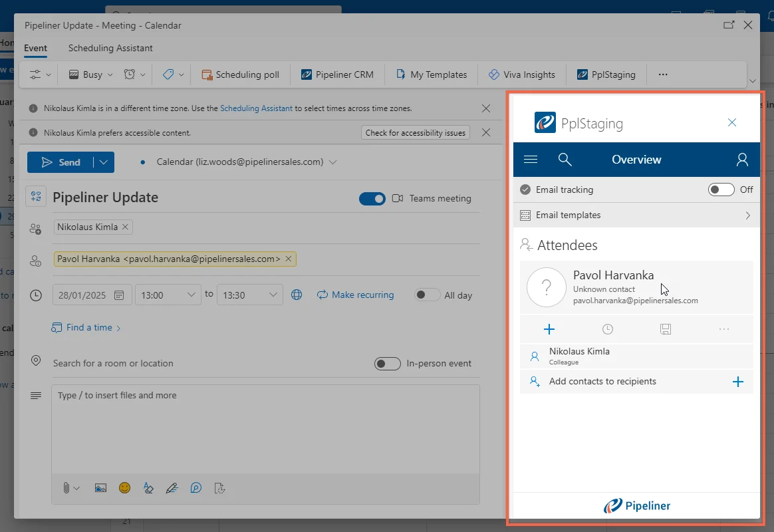774x532 pixels.
Task: Switch to the Scheduling Assistant tab
Action: coord(110,48)
